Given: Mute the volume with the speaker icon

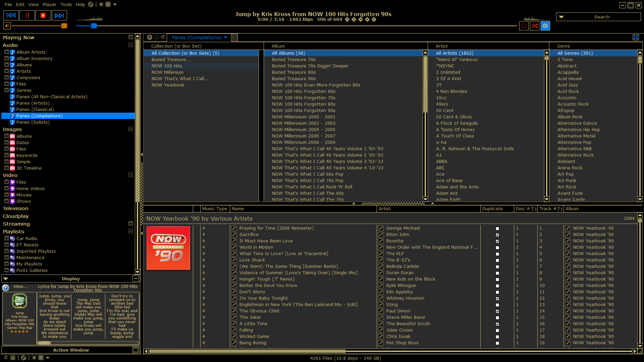Looking at the screenshot, I should 7,26.
